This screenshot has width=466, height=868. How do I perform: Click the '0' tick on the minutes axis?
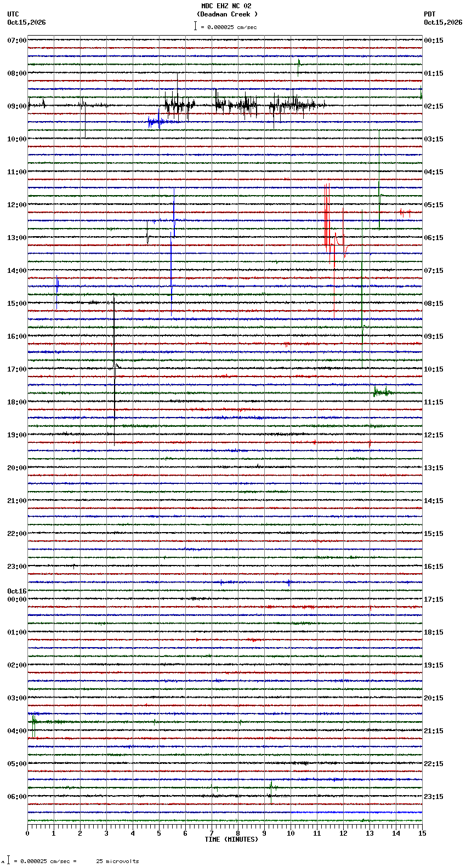pos(27,833)
